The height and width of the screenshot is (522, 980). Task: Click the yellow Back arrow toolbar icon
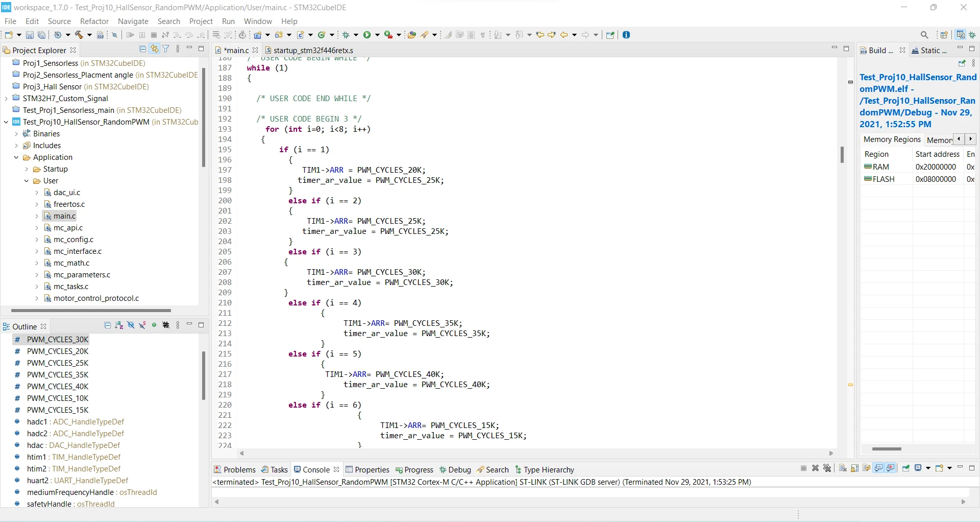pos(564,35)
